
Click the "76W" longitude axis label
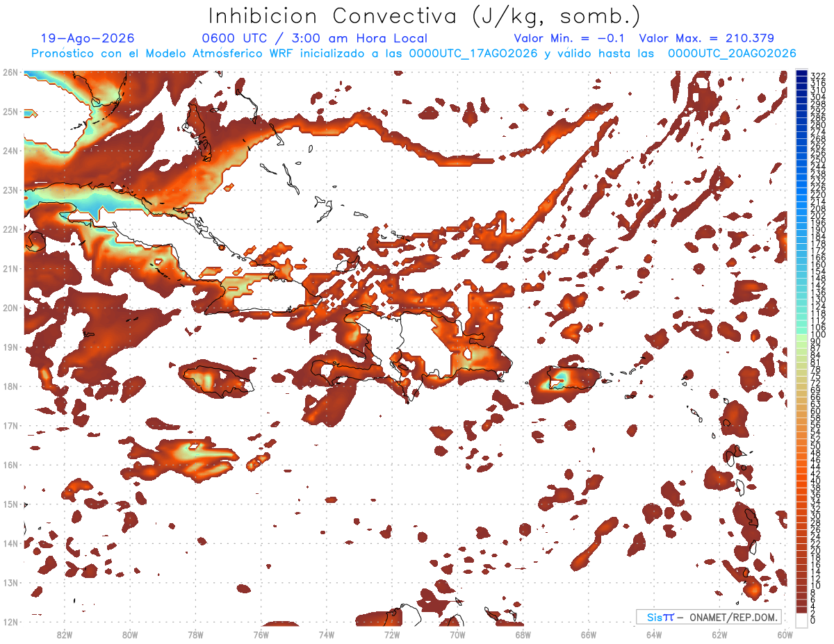tap(261, 634)
